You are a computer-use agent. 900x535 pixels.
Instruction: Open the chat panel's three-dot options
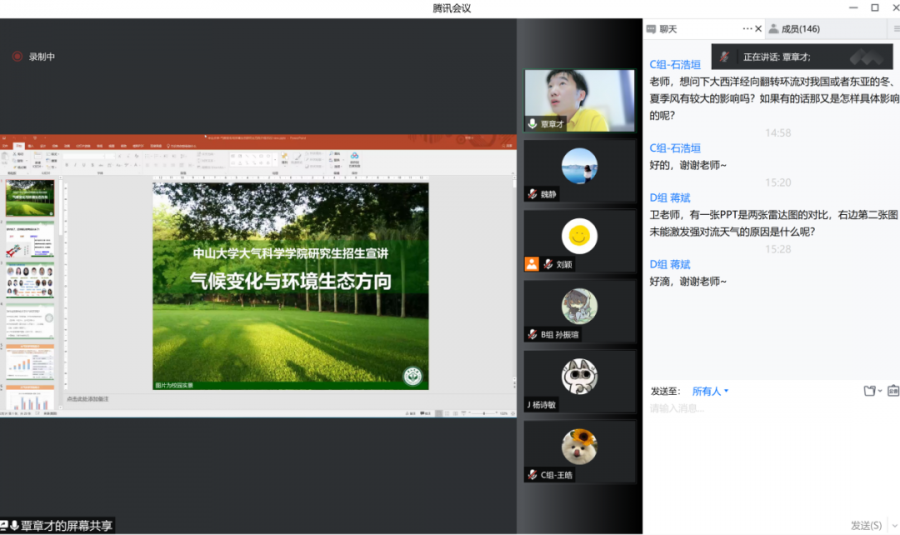746,29
